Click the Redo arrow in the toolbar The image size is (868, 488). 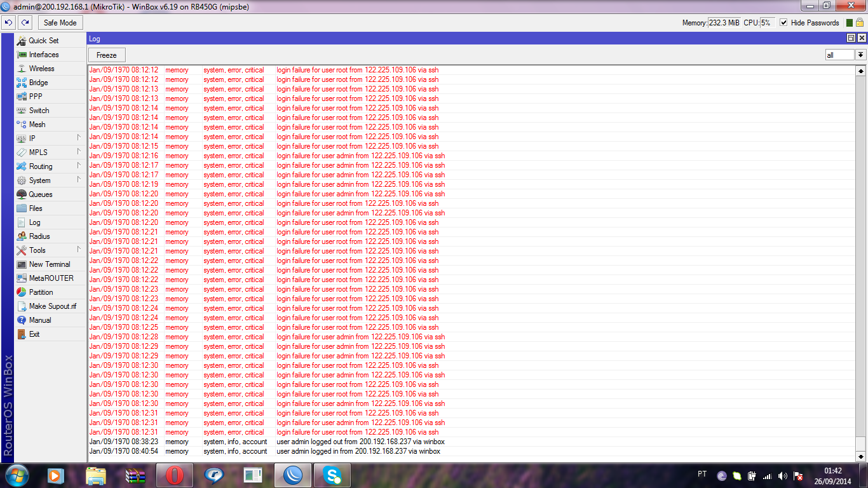point(25,22)
